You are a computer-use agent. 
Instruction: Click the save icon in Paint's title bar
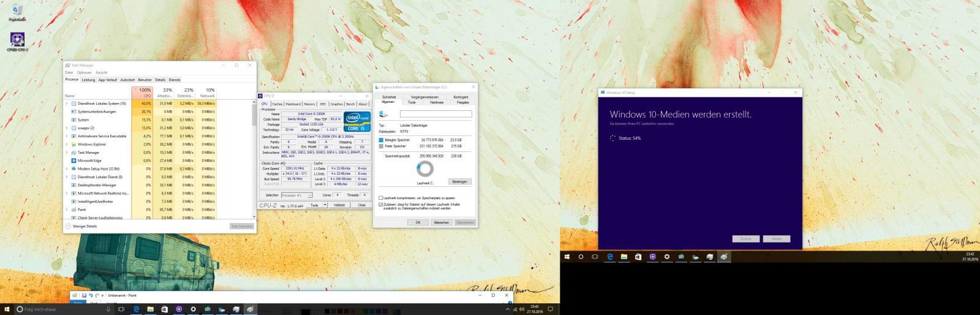(84, 295)
